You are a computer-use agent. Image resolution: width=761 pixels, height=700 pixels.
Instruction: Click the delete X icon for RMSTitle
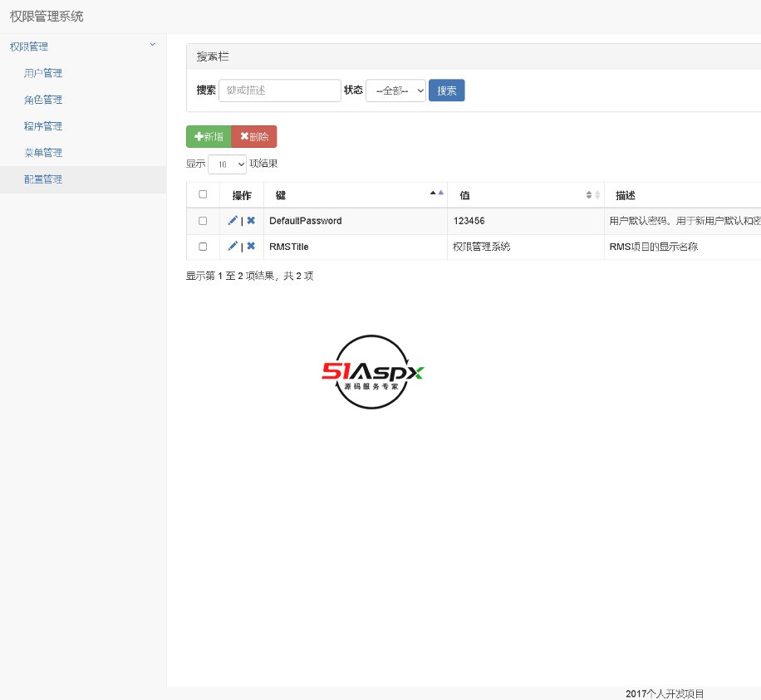251,247
